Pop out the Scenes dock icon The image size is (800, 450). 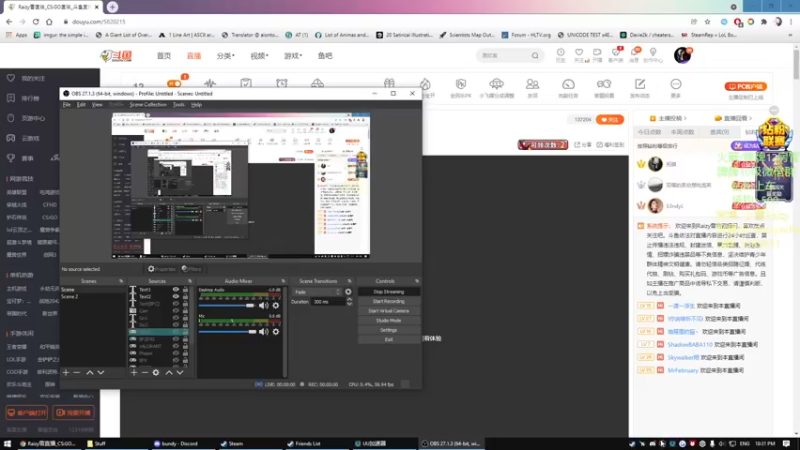click(x=121, y=281)
